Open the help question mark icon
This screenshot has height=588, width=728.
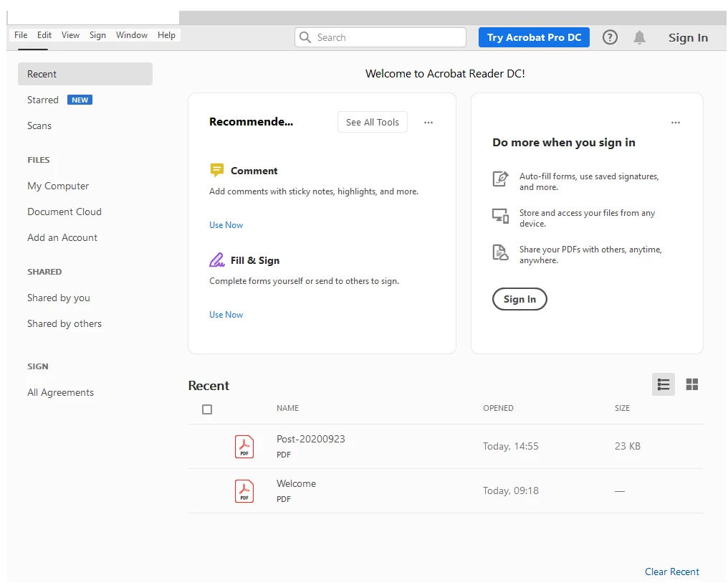[x=610, y=37]
